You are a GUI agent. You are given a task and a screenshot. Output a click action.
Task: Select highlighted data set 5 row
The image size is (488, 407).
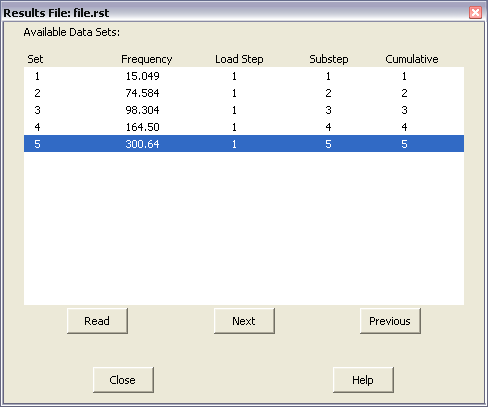point(244,144)
